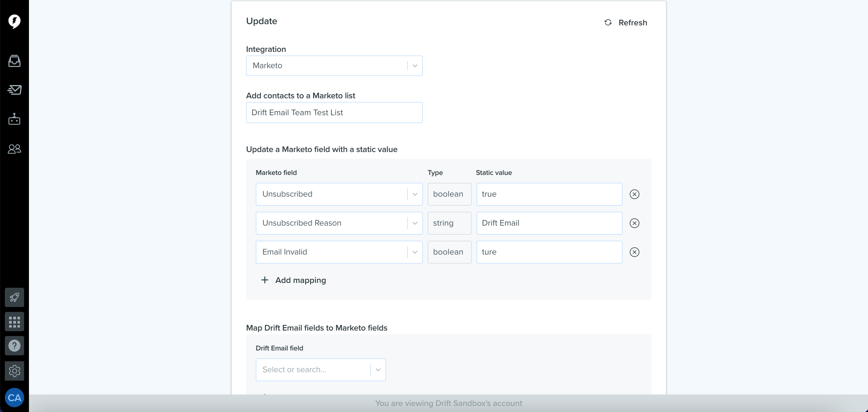Screen dimensions: 868x412
Task: Open the email envelope icon in sidebar
Action: coord(14,90)
